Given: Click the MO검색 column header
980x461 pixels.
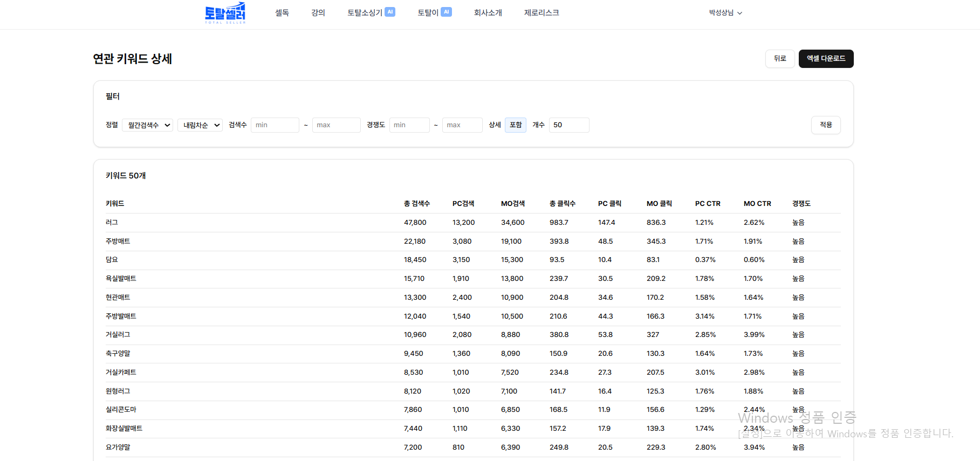Looking at the screenshot, I should point(513,204).
